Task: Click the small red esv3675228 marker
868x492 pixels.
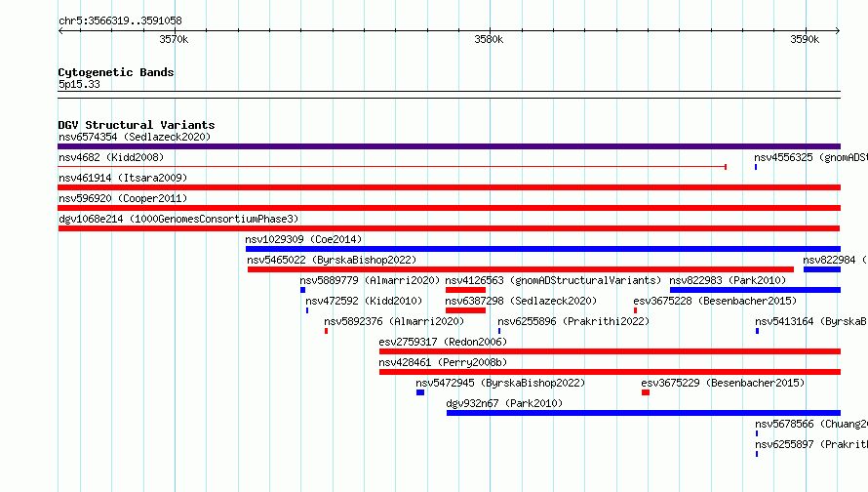Action: (x=636, y=310)
